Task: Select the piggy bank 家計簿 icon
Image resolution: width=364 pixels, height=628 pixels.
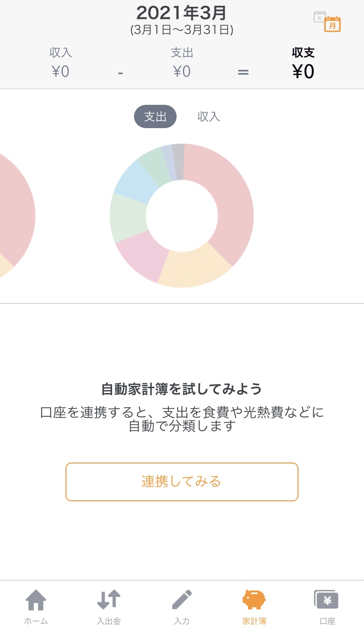Action: pyautogui.click(x=254, y=600)
